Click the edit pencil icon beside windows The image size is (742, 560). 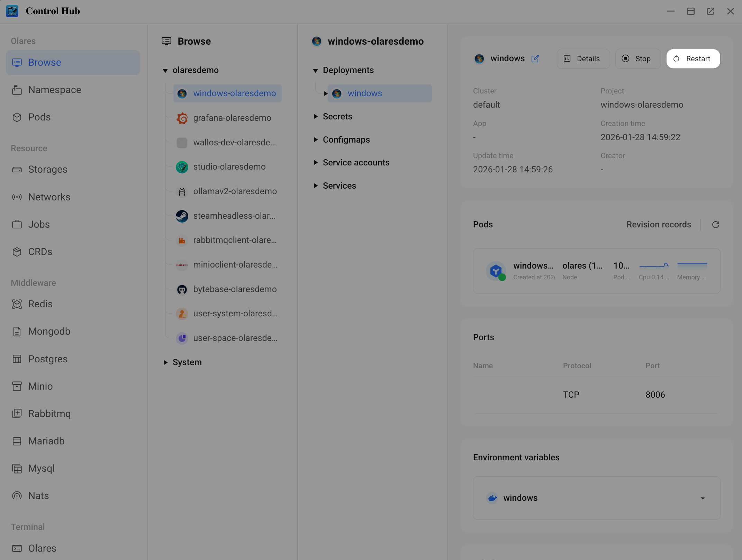(535, 58)
